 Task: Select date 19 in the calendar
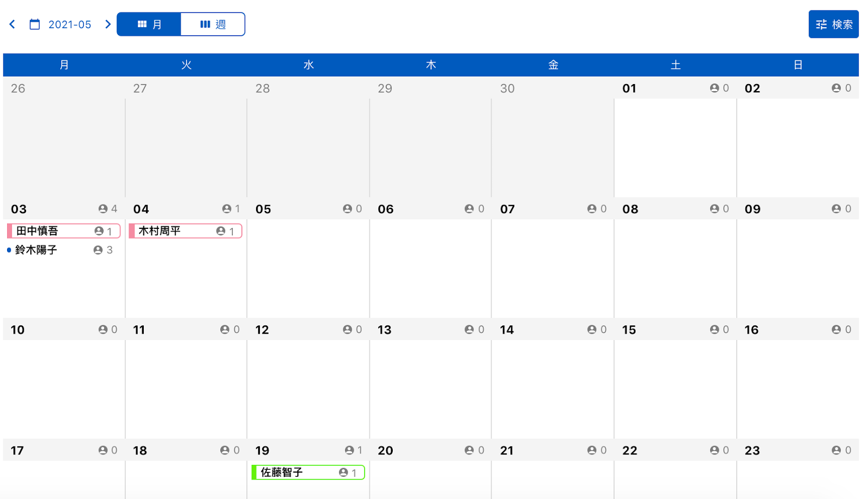[x=262, y=451]
